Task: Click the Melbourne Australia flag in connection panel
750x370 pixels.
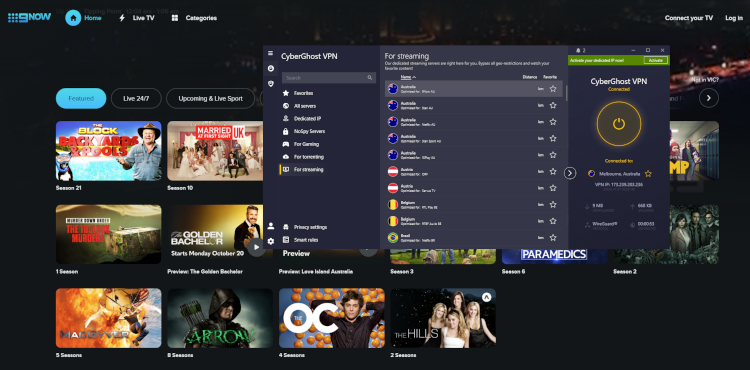Action: pyautogui.click(x=592, y=174)
